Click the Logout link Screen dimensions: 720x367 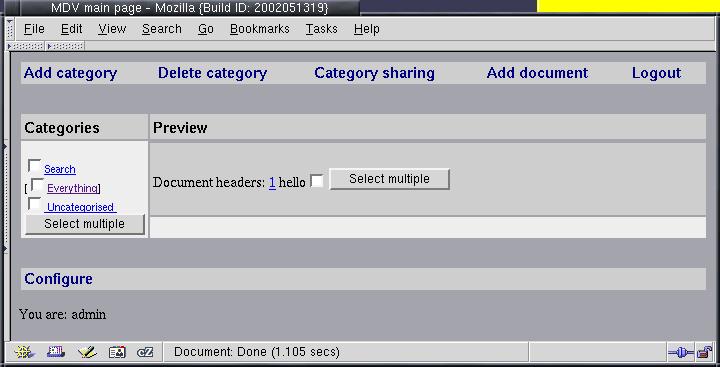(x=656, y=73)
